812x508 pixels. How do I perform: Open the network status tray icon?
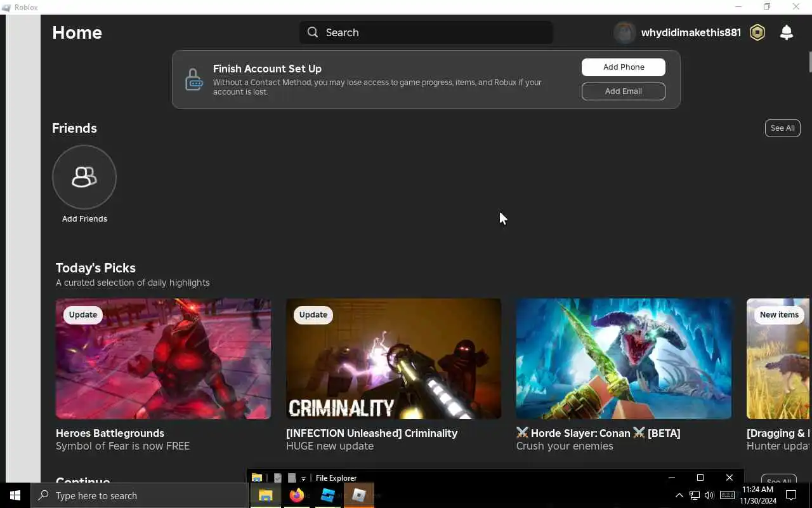[695, 495]
